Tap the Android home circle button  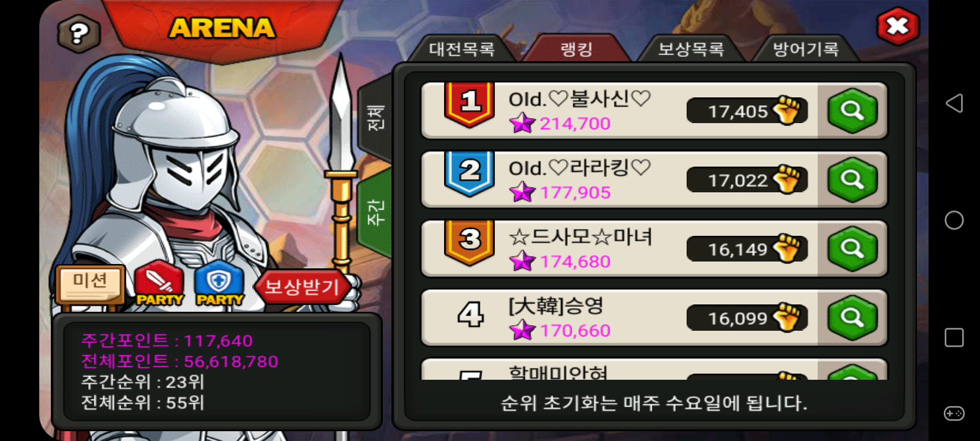click(x=954, y=221)
